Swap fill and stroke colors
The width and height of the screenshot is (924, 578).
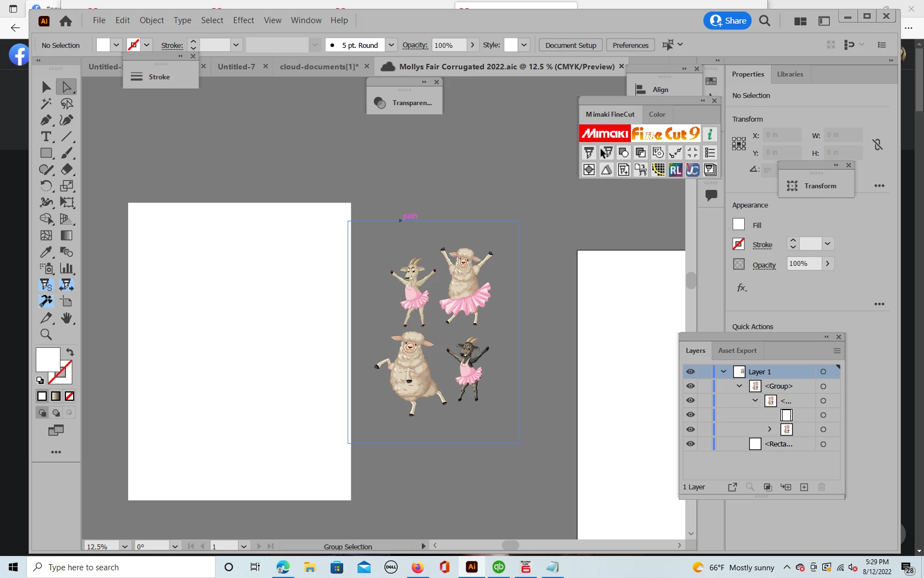pyautogui.click(x=70, y=352)
